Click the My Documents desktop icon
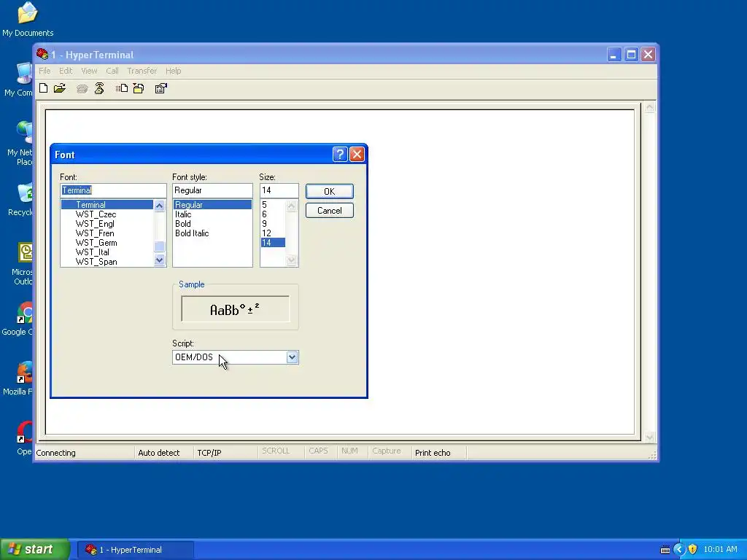The height and width of the screenshot is (560, 747). coord(27,19)
